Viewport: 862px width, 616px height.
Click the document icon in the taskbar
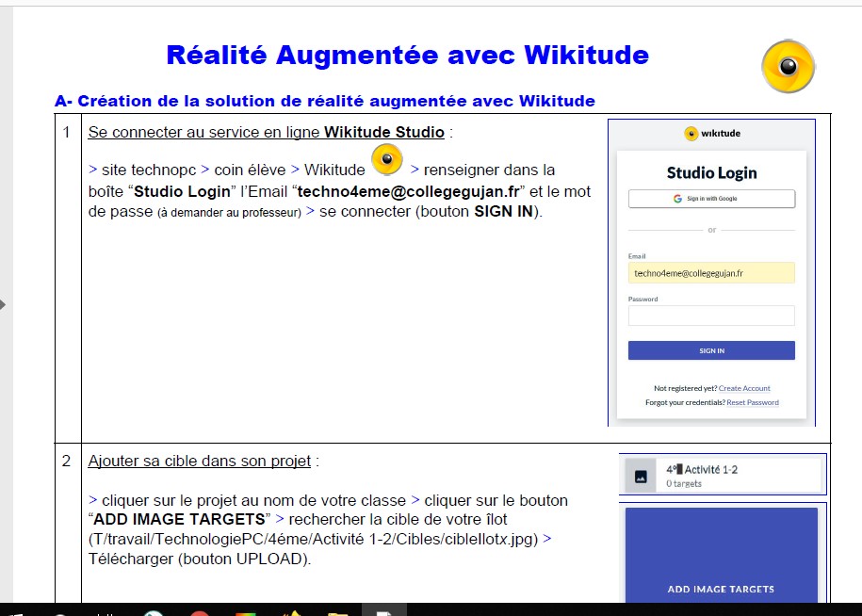[x=383, y=611]
